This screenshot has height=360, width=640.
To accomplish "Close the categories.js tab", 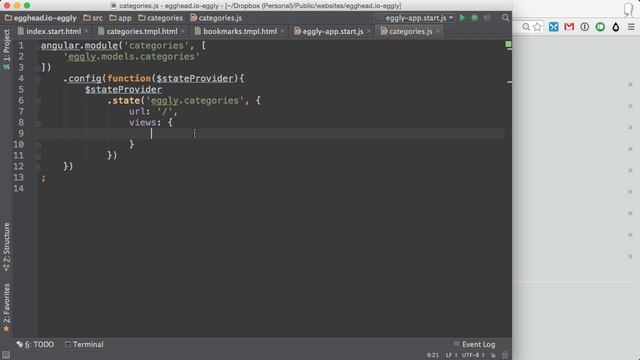I will pos(438,31).
